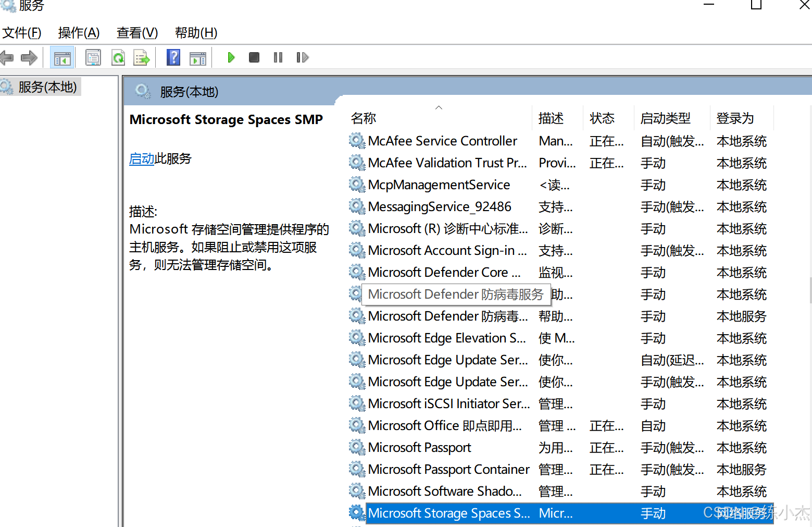Click the 启动 link to start the service
The height and width of the screenshot is (527, 812).
[x=142, y=158]
